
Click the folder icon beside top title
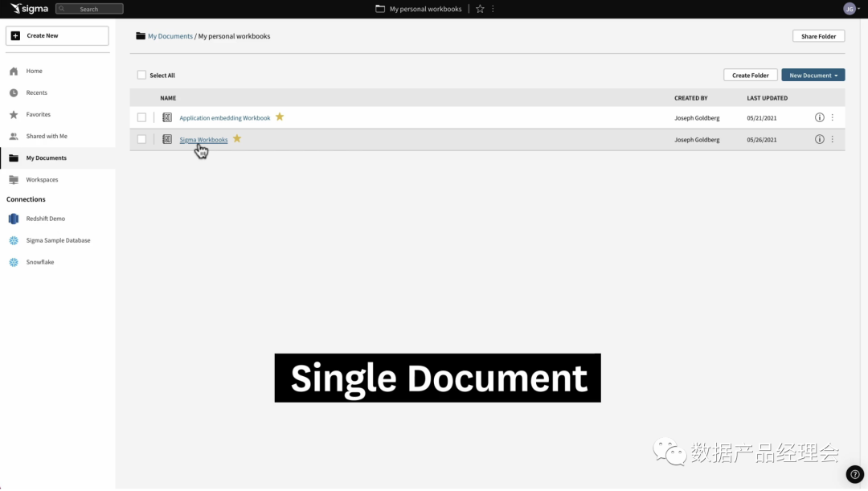(379, 9)
